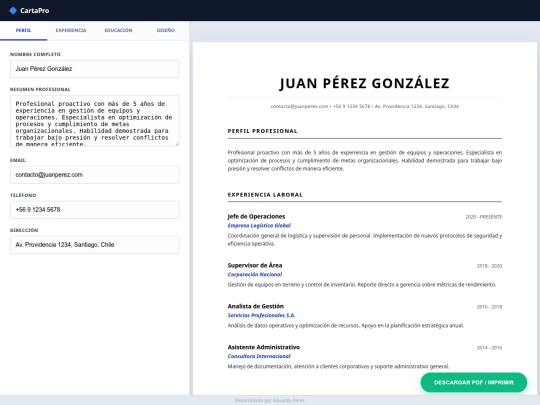Click the contact line in resume preview
Image resolution: width=540 pixels, height=405 pixels.
[364, 106]
